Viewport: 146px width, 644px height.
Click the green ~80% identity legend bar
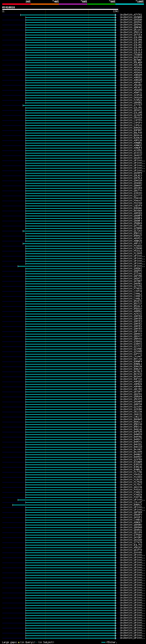(101, 4)
